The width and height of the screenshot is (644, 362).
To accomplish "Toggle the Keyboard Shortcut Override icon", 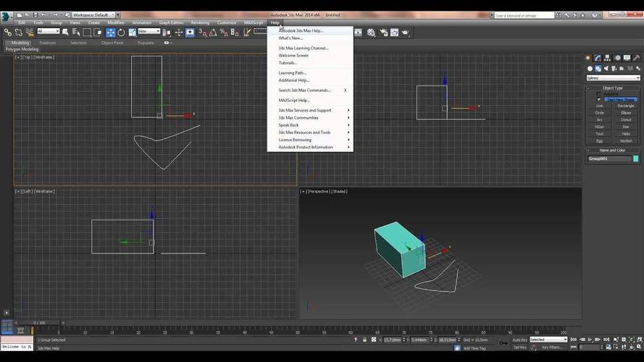I will pyautogui.click(x=190, y=32).
